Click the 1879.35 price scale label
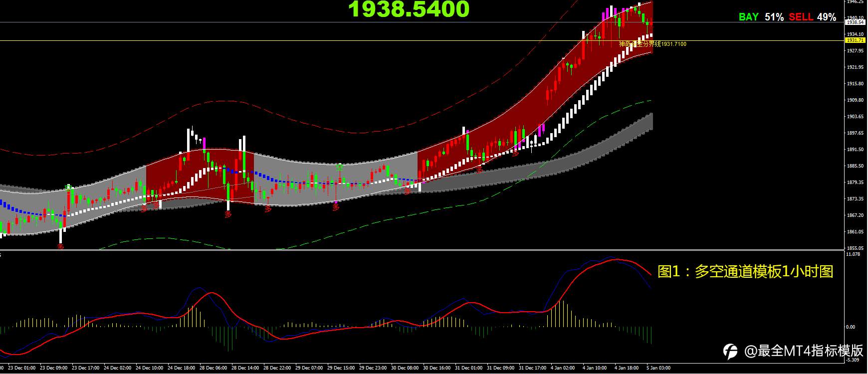Viewport: 868px width, 374px height. (x=855, y=182)
